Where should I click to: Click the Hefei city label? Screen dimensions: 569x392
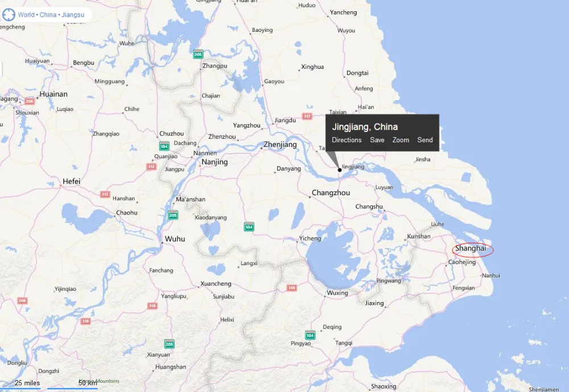tap(72, 181)
